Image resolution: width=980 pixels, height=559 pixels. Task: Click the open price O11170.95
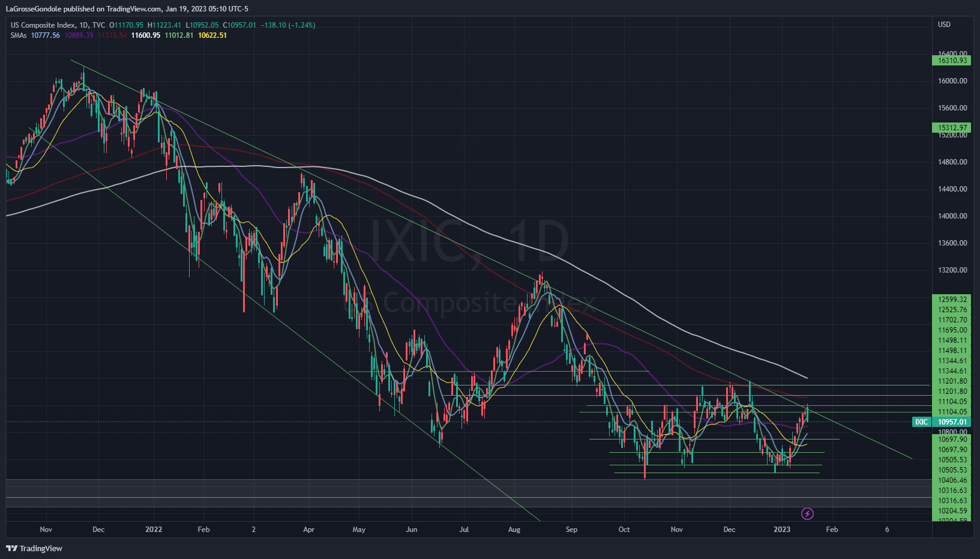pyautogui.click(x=127, y=25)
